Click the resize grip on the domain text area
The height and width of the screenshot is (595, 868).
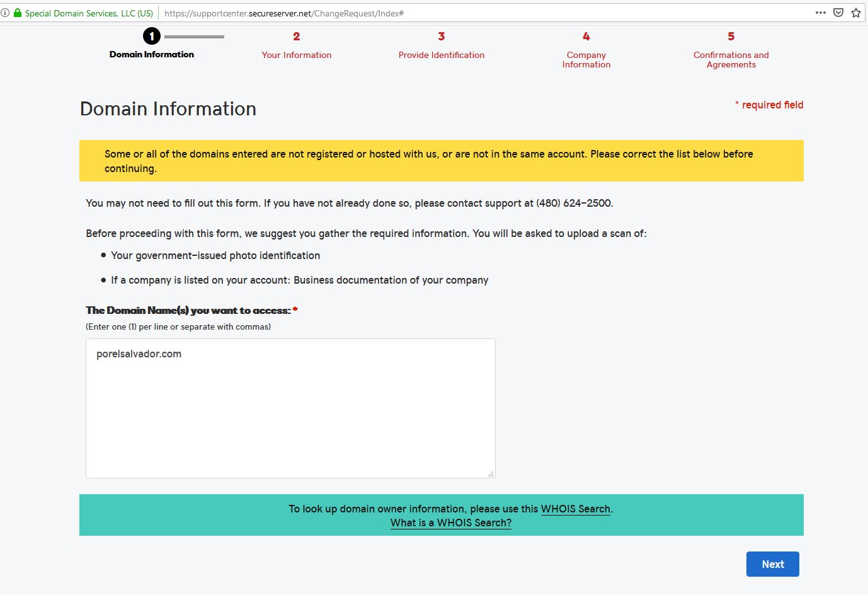click(491, 473)
